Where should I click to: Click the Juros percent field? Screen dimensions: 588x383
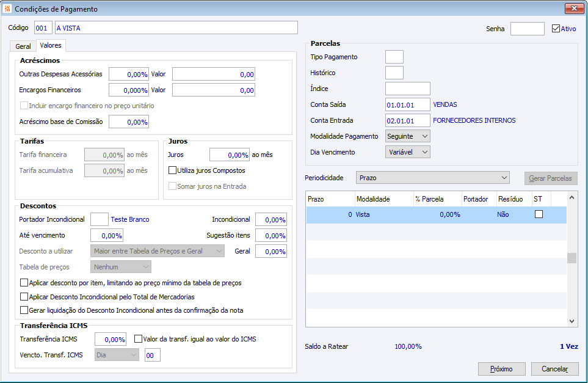pyautogui.click(x=230, y=155)
